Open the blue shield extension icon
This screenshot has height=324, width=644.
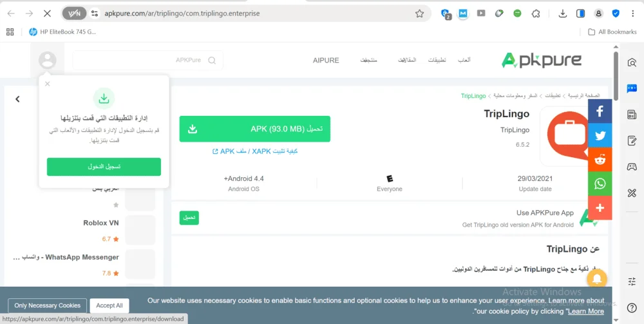[616, 14]
